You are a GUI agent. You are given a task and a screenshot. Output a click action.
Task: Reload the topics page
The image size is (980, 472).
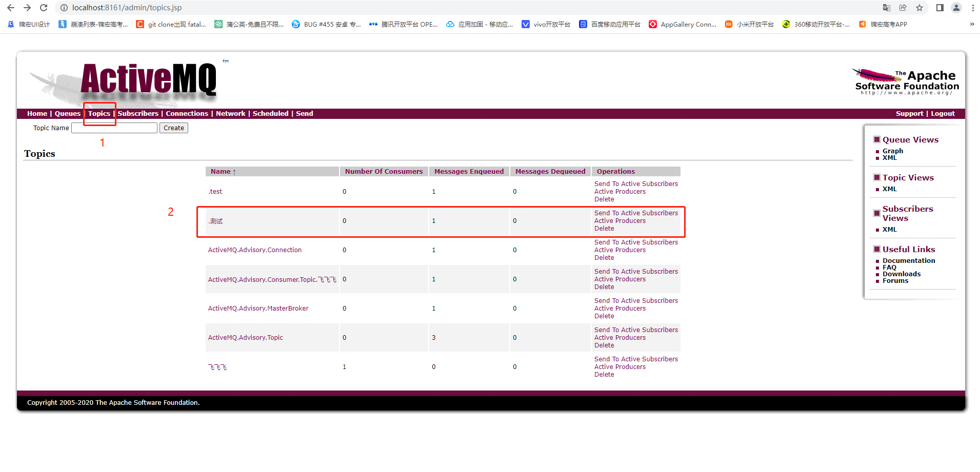coord(44,8)
